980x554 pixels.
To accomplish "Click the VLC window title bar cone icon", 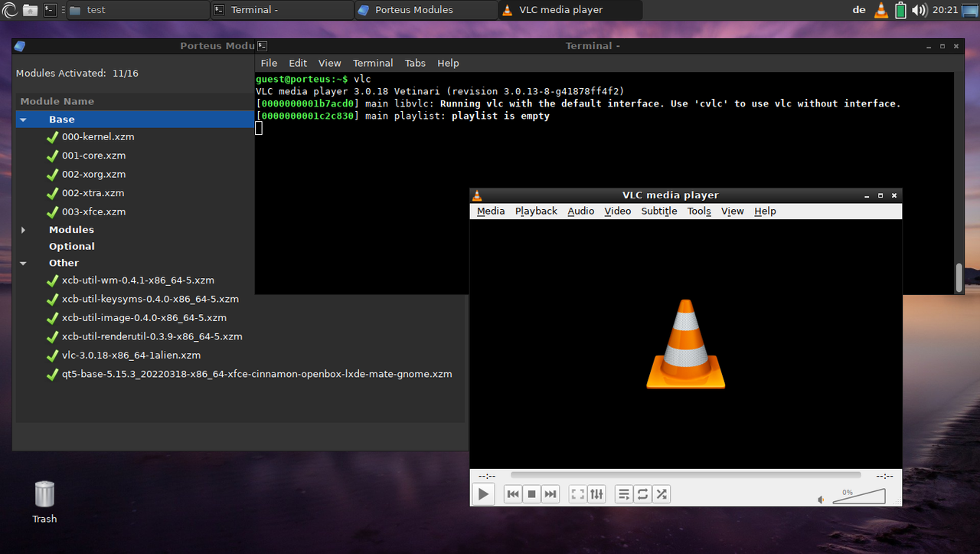I will click(478, 195).
